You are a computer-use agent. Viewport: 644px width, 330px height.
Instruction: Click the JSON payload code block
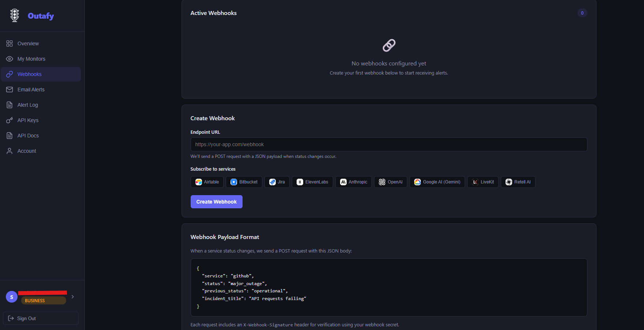tap(389, 287)
